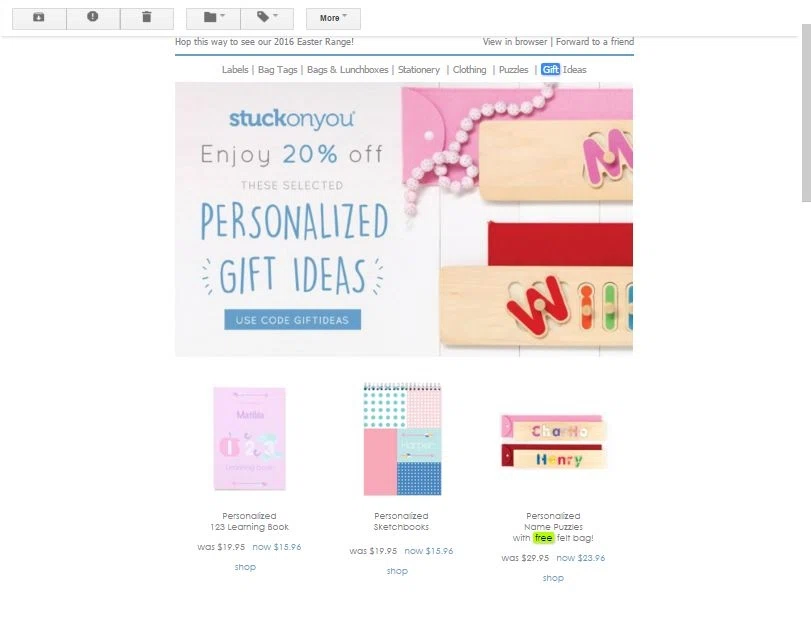Report this email as spam

pyautogui.click(x=93, y=18)
